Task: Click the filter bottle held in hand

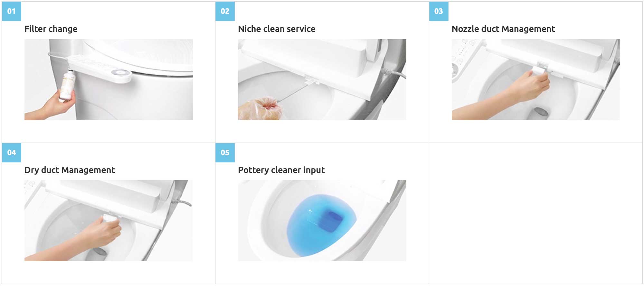Action: pyautogui.click(x=67, y=86)
